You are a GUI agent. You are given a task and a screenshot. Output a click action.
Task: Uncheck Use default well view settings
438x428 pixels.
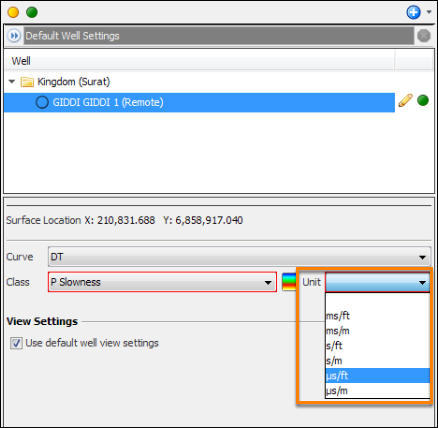(x=16, y=343)
